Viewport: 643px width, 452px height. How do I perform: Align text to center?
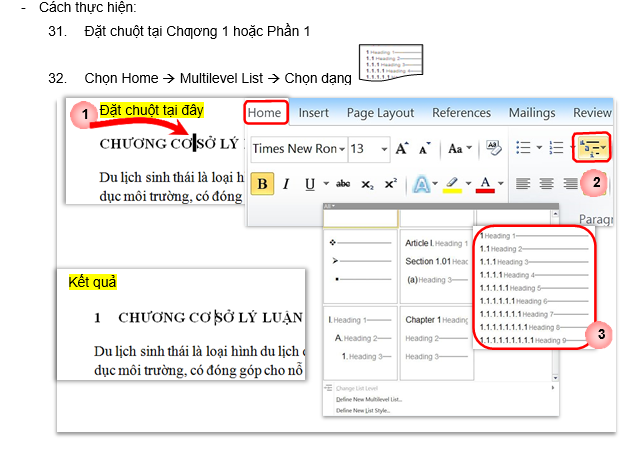546,184
